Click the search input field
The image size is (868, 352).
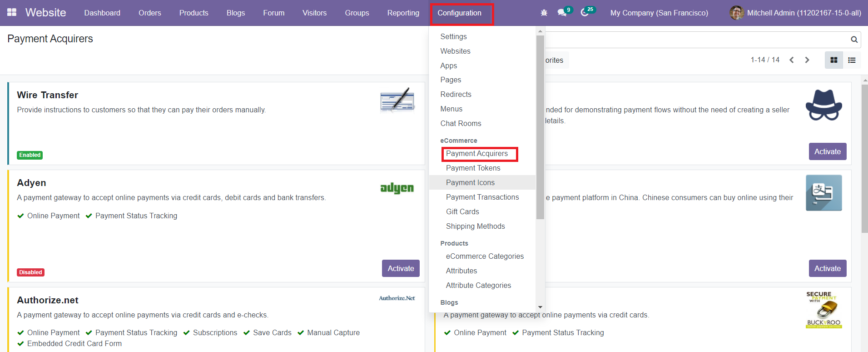click(697, 40)
